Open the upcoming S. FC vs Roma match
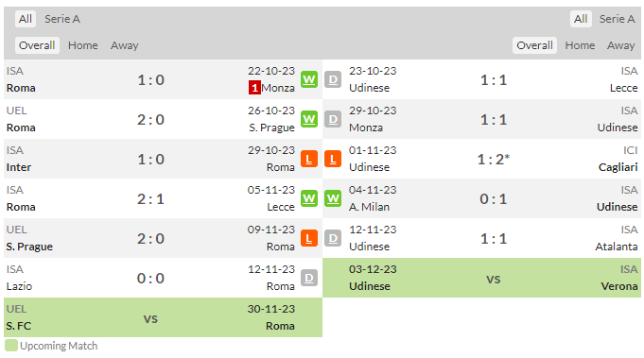644x358 pixels. click(x=163, y=317)
